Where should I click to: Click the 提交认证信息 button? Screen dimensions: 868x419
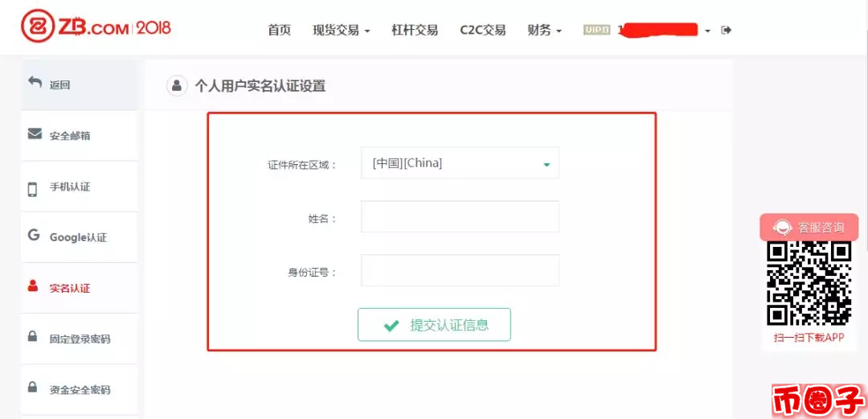point(434,325)
